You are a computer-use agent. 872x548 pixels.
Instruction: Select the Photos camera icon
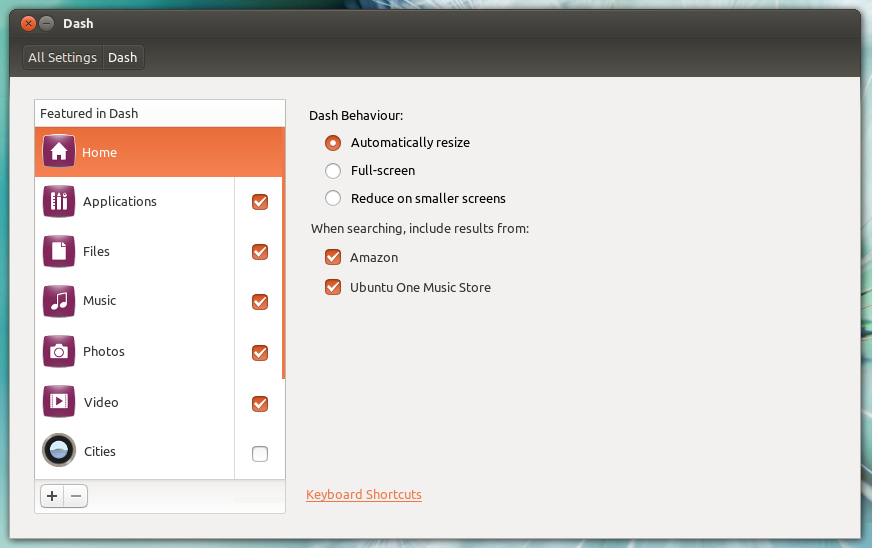[x=59, y=351]
